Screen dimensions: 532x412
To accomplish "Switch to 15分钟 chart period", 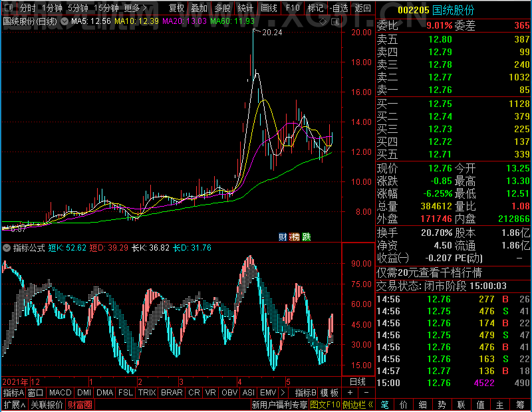I will (x=106, y=8).
